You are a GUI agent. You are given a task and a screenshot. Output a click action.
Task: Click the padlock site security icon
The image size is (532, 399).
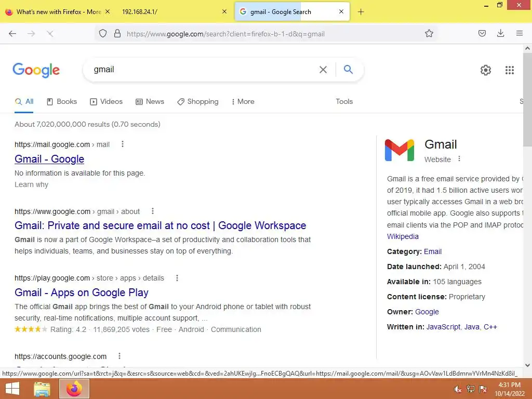click(117, 34)
